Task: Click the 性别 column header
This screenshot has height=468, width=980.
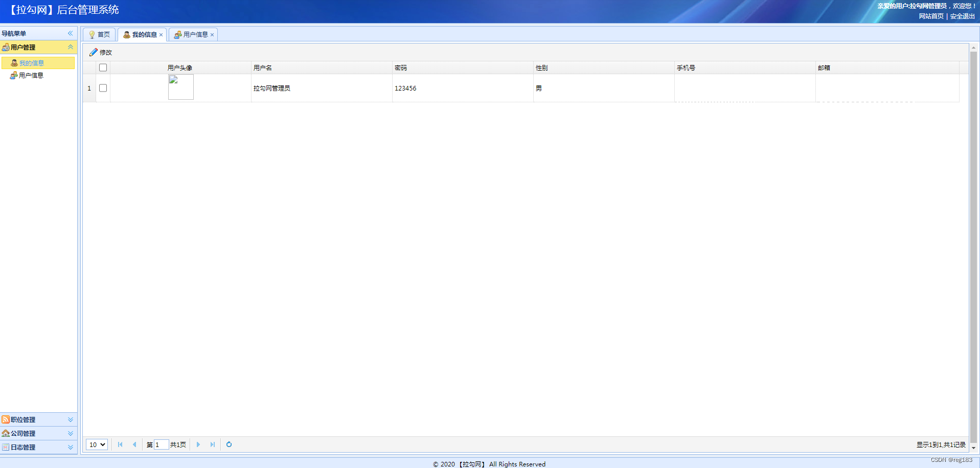Action: (x=604, y=68)
